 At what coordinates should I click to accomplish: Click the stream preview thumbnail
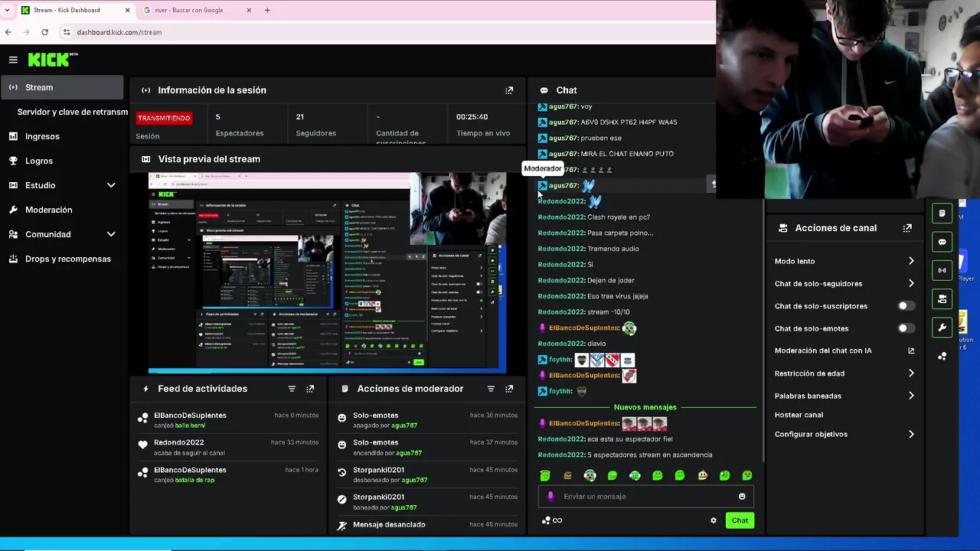(327, 272)
